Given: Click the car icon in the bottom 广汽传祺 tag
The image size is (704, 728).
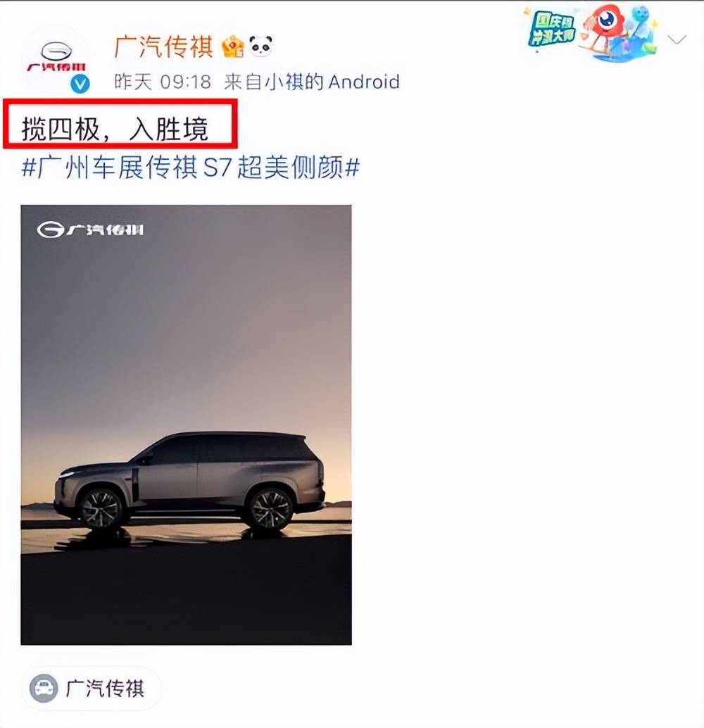Looking at the screenshot, I should click(44, 688).
